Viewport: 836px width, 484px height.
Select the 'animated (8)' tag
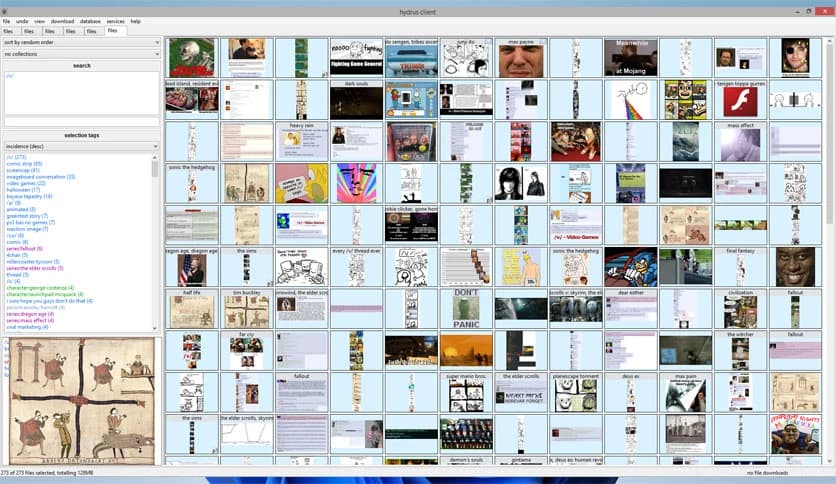(x=21, y=209)
